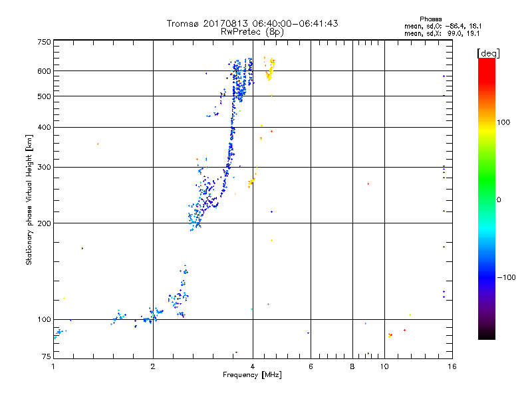This screenshot has height=399, width=532.
Task: Click the plot title "Tromsø 20170813 06:40:00-06:41:43"
Action: pyautogui.click(x=252, y=23)
